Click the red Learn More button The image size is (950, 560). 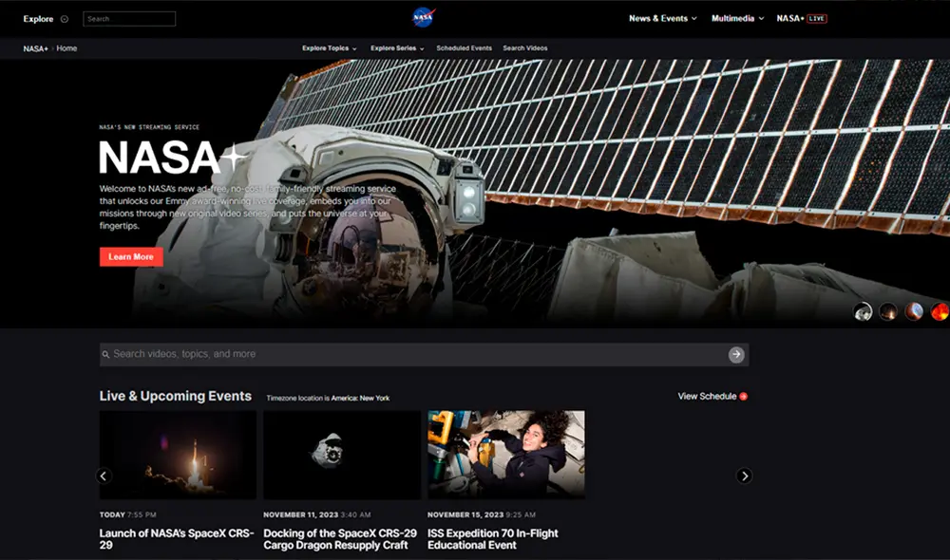tap(131, 256)
